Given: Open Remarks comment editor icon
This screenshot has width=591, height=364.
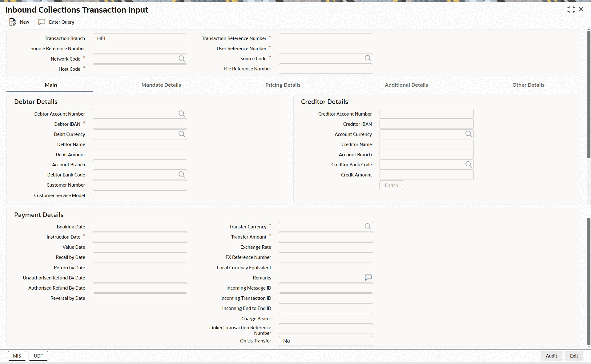Looking at the screenshot, I should point(368,278).
